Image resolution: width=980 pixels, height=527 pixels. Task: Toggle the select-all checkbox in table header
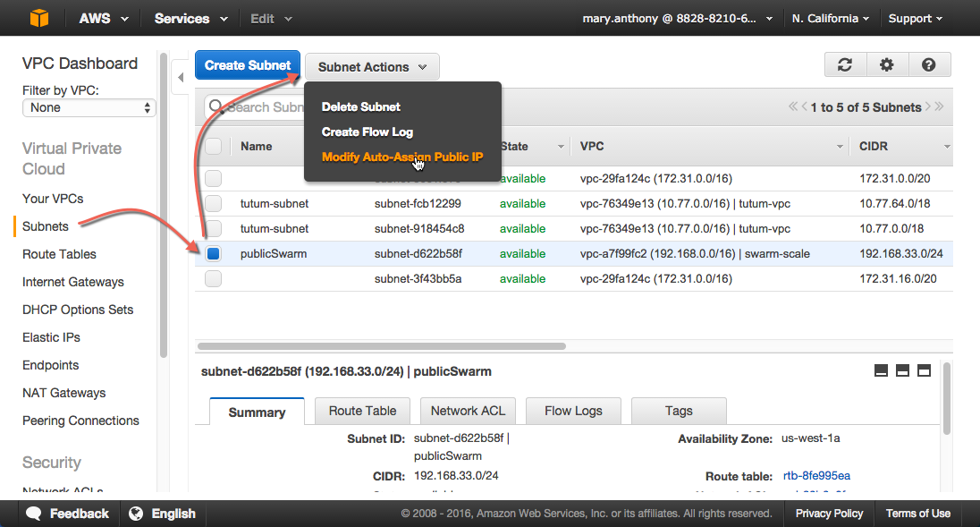pyautogui.click(x=213, y=147)
